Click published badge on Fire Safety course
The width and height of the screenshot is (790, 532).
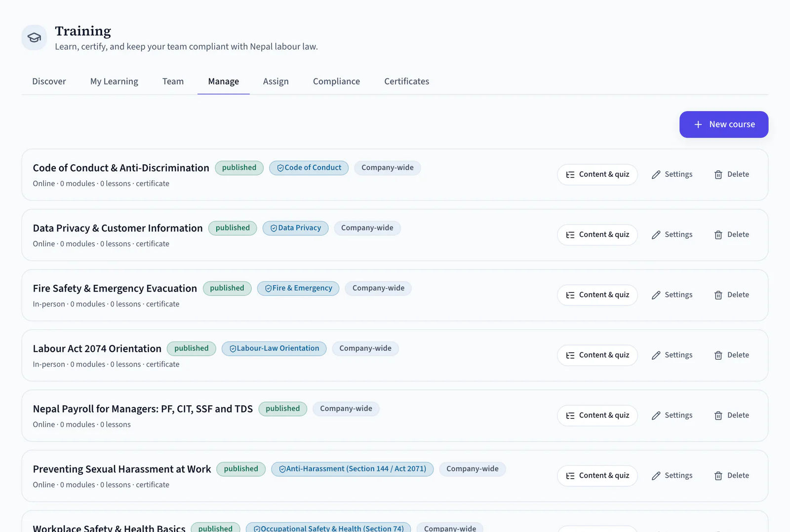227,288
